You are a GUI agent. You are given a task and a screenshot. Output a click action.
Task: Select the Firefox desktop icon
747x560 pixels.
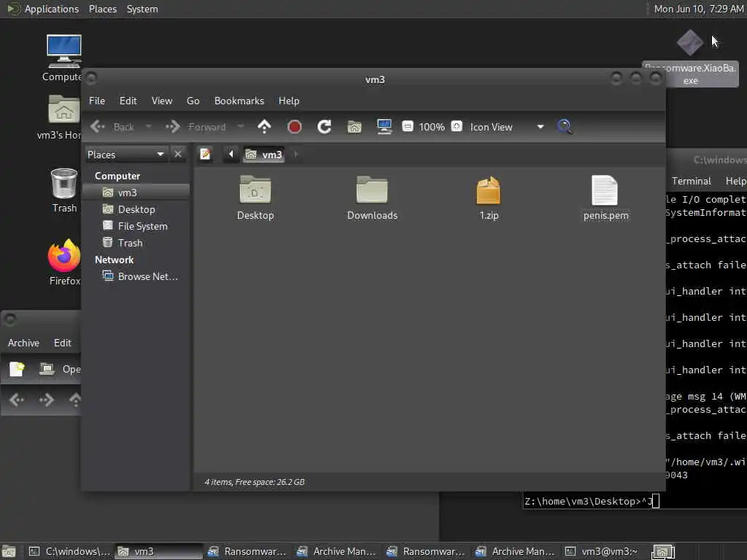[64, 262]
